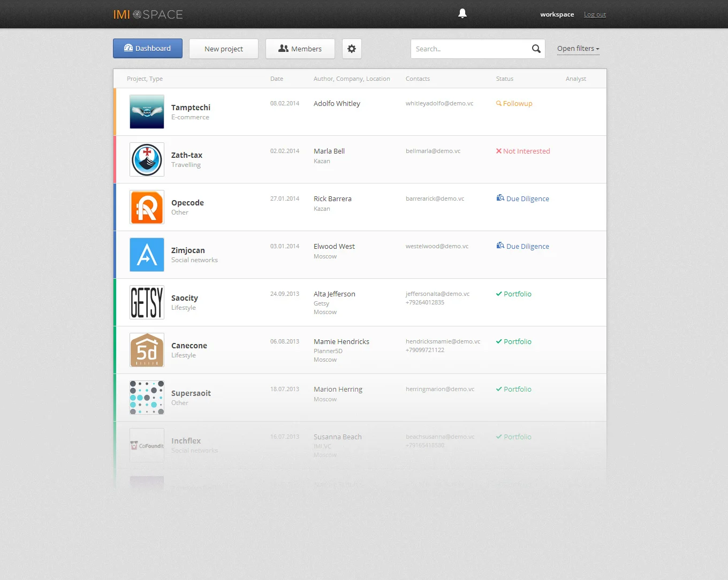
Task: Click inside the Search input field
Action: 466,49
